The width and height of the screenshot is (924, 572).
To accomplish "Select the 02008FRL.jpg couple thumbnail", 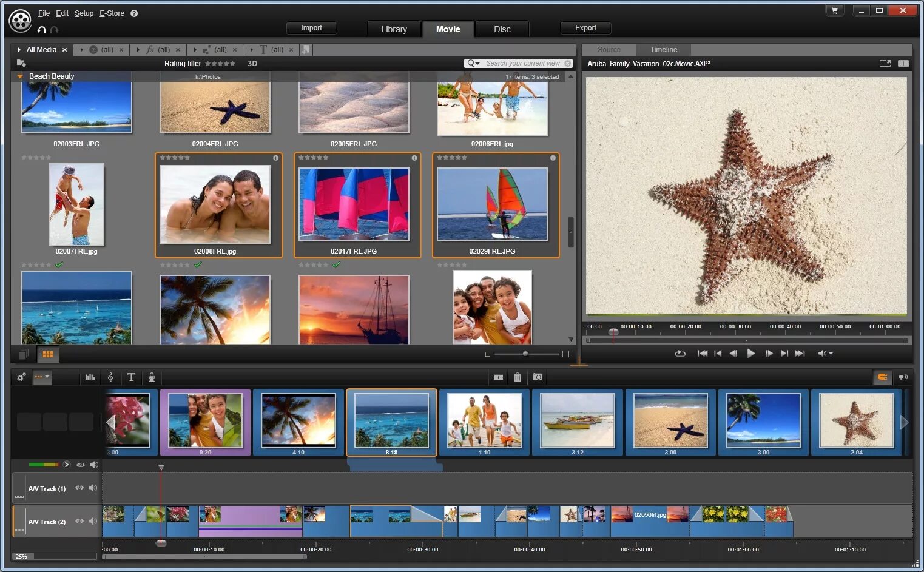I will pyautogui.click(x=215, y=205).
